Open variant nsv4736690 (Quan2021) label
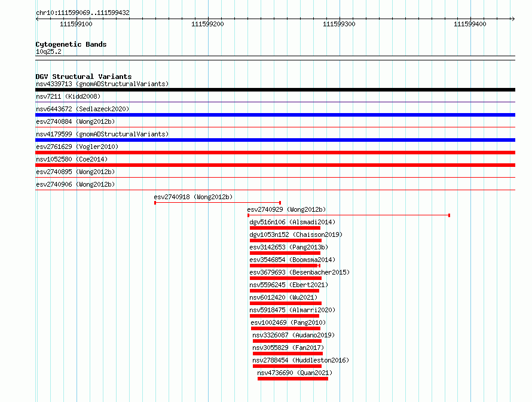532x402 pixels. pos(295,373)
